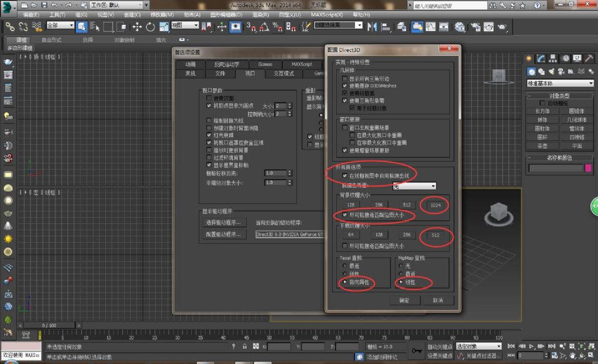Enable 窗口出现重画场景 checkbox
This screenshot has height=364, width=598.
click(344, 128)
